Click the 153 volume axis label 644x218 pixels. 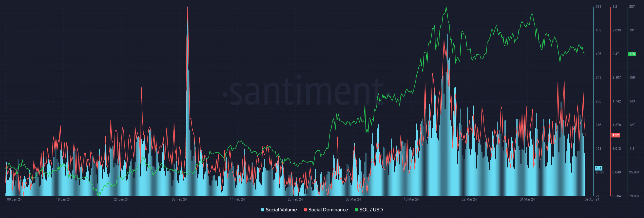click(598, 149)
